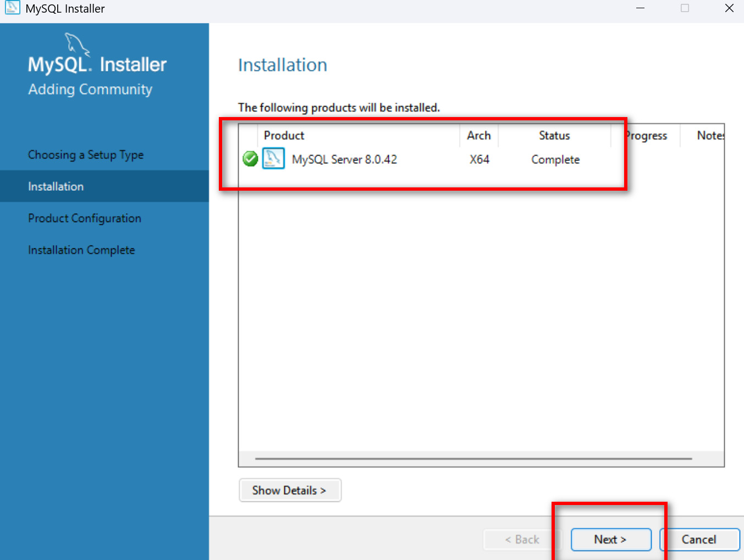Click the Back button
Screen dimensions: 744x560
522,540
